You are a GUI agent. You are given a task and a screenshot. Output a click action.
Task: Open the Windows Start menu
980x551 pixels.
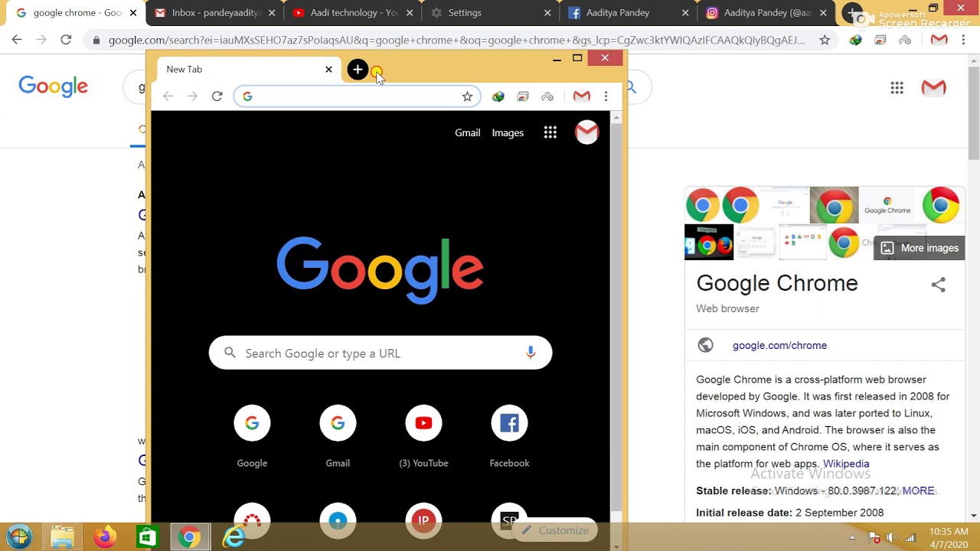(x=18, y=537)
